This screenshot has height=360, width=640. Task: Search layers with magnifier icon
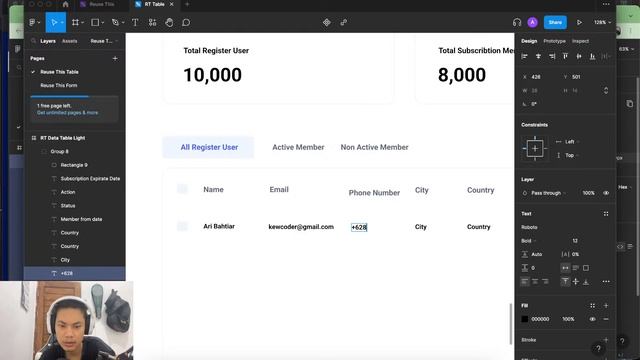(x=33, y=41)
